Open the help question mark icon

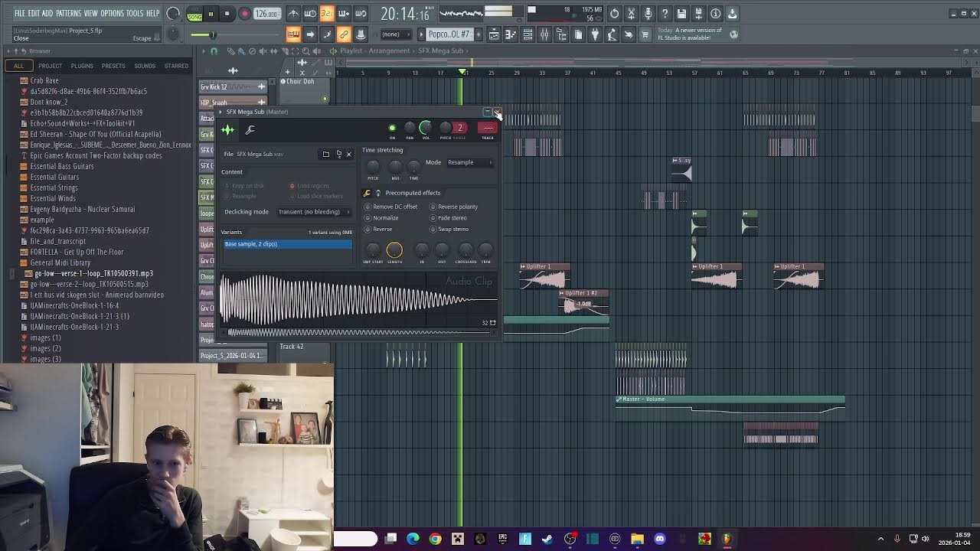click(665, 14)
